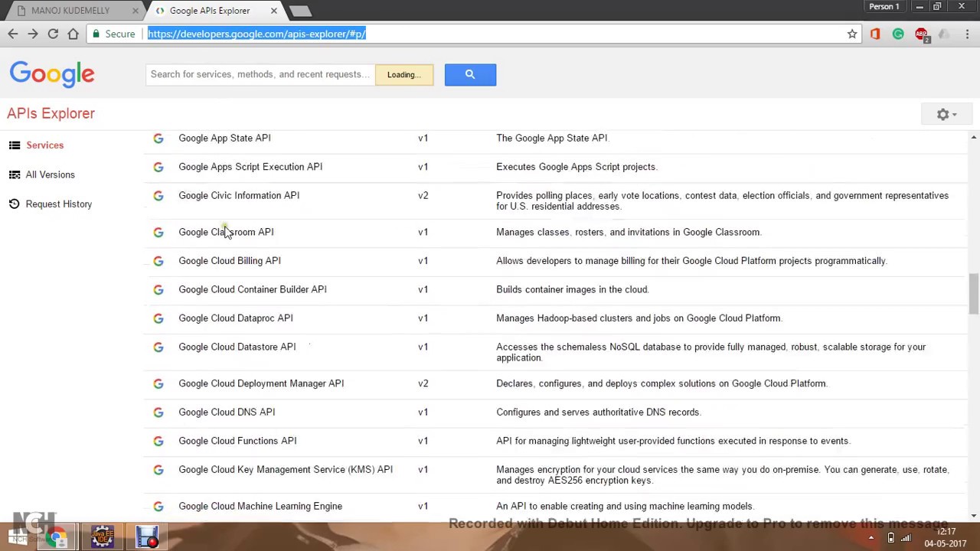Open Google Cloud Datastore API
Image resolution: width=980 pixels, height=551 pixels.
click(x=237, y=347)
